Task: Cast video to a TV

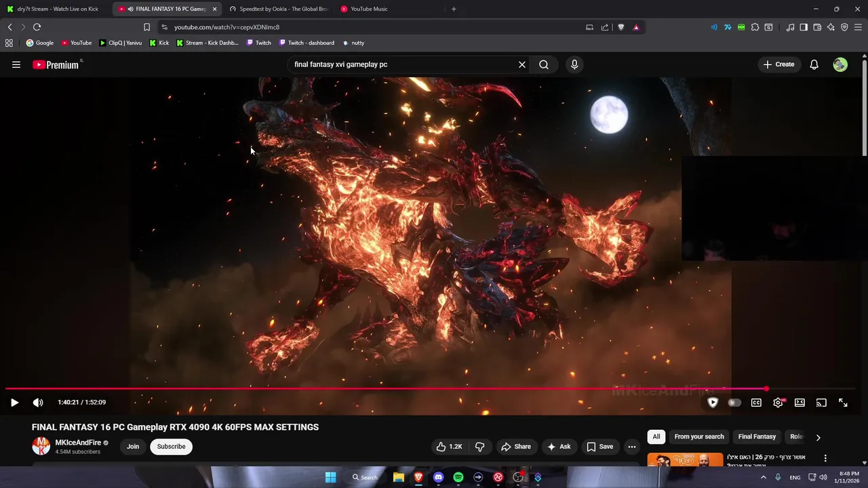Action: [x=821, y=403]
